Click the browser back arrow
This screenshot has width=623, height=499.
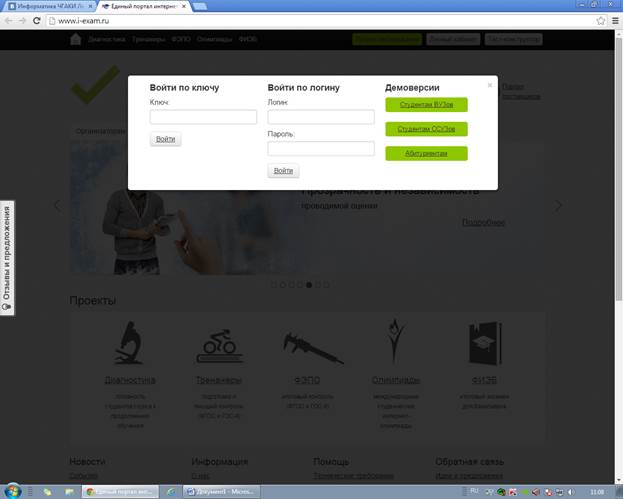point(9,21)
